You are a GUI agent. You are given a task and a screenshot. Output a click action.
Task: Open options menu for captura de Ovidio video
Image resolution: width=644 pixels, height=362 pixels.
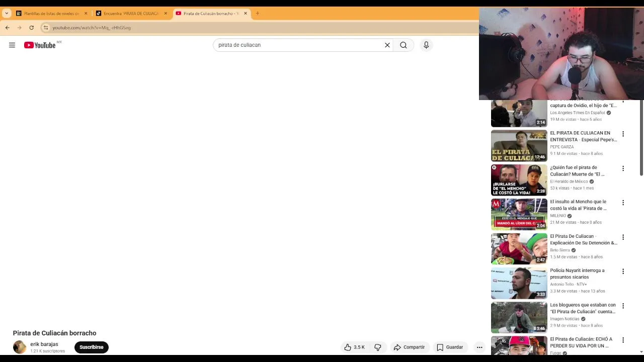pos(623,101)
